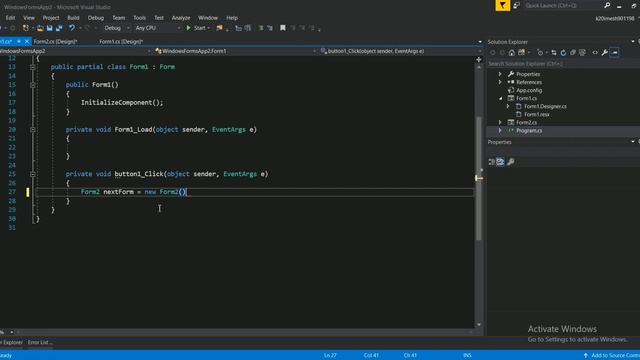Split editor window icon above scrollbar

click(479, 60)
